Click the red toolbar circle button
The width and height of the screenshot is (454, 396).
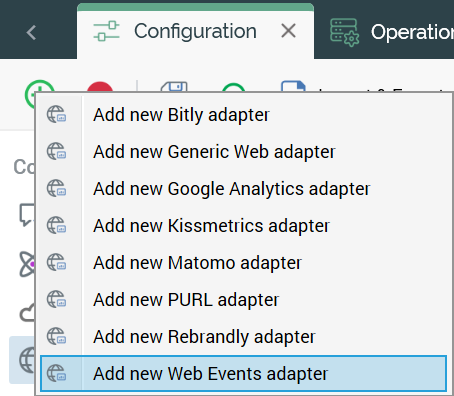click(100, 87)
